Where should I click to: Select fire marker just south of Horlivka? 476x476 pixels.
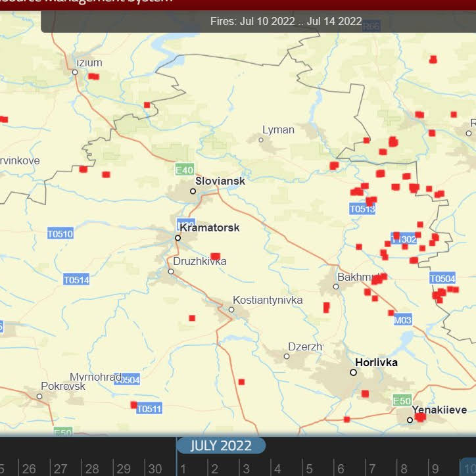coord(365,394)
